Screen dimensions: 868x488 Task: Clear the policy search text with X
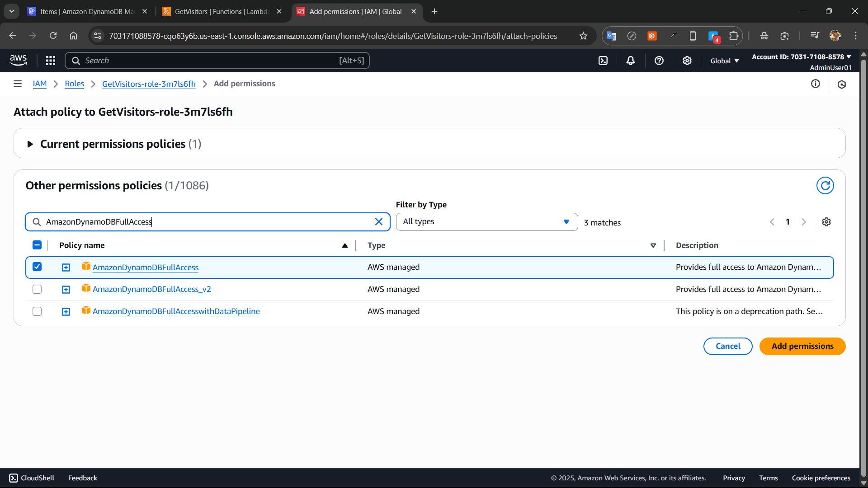coord(379,222)
